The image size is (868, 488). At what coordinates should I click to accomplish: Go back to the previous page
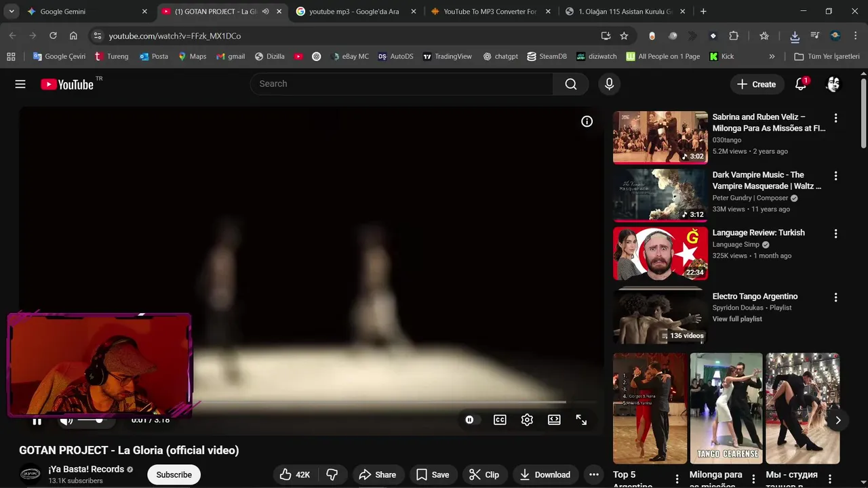click(x=13, y=36)
